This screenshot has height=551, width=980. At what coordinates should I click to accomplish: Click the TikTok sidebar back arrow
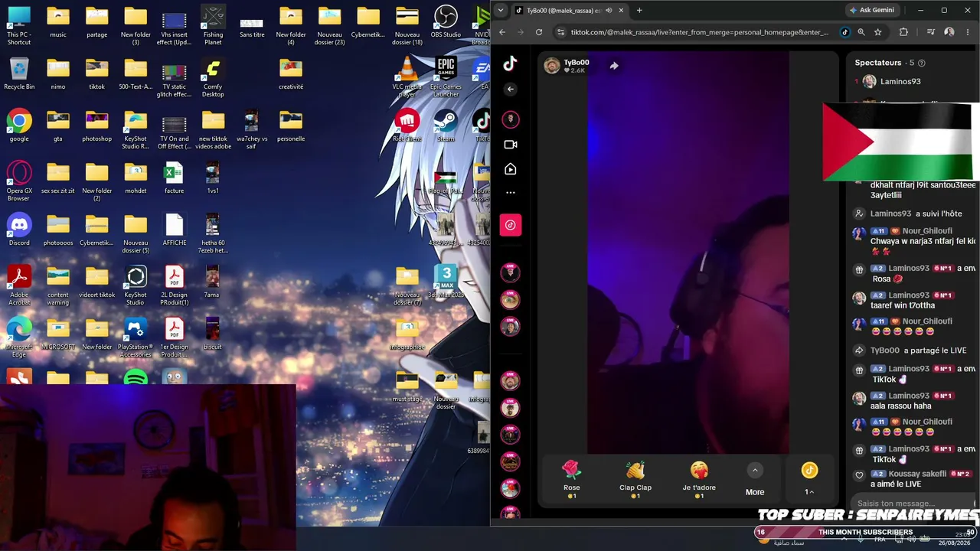[x=511, y=90]
